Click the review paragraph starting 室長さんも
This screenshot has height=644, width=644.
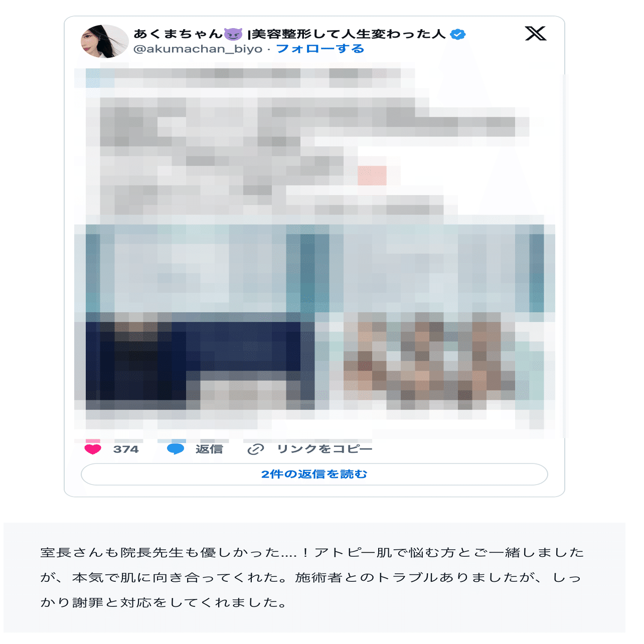(312, 577)
